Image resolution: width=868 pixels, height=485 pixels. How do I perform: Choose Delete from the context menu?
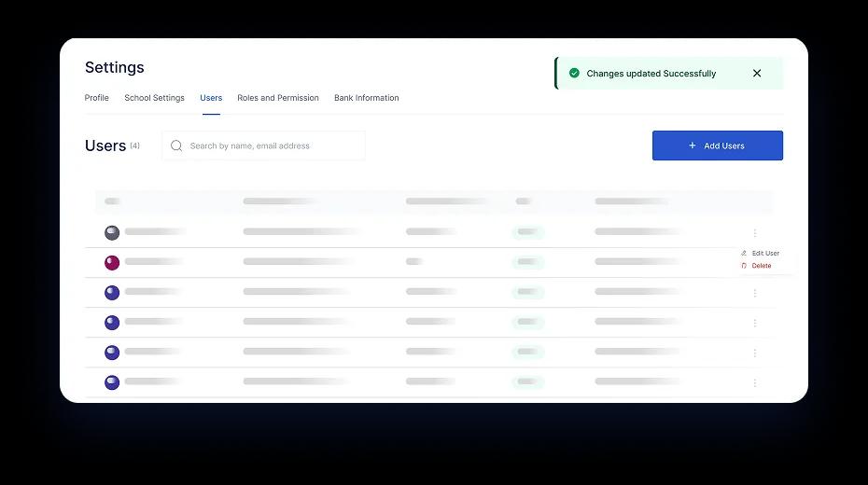click(761, 266)
